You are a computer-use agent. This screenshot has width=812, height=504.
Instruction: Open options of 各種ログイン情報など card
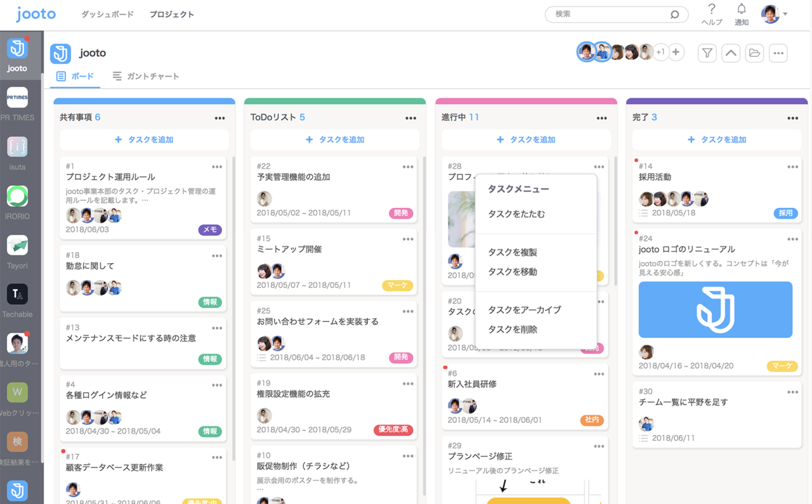tap(217, 385)
